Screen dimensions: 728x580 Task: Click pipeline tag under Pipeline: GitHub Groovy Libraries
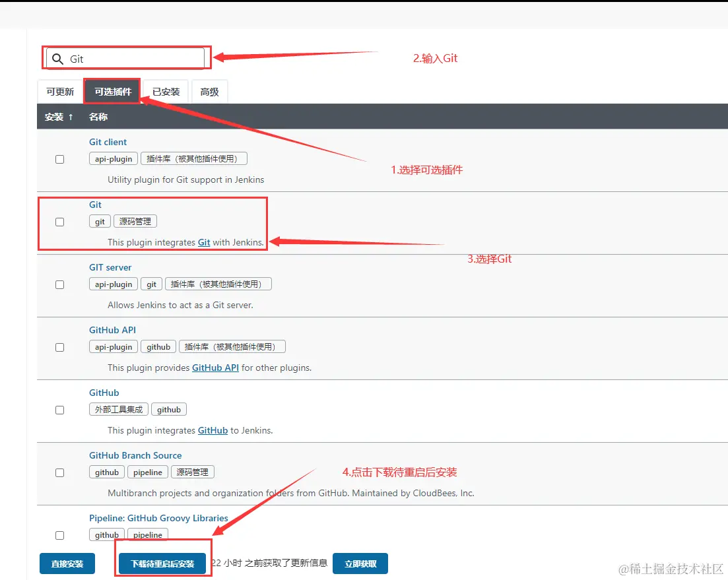(148, 534)
